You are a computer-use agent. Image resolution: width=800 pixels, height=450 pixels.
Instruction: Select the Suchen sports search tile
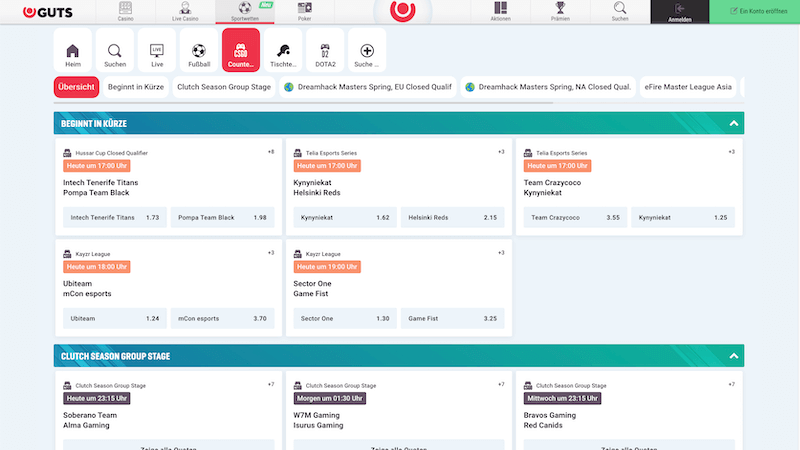click(115, 50)
